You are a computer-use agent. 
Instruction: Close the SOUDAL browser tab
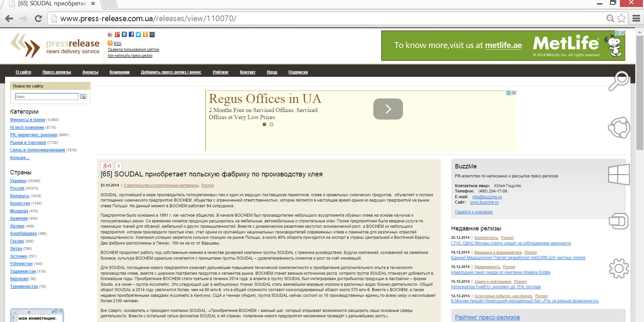tap(93, 3)
